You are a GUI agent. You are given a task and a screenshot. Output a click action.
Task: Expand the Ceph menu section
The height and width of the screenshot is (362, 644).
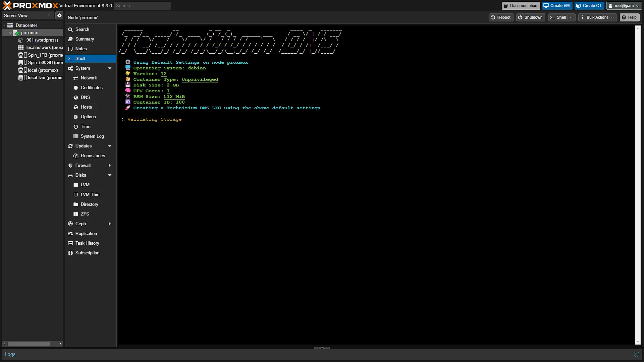[110, 224]
